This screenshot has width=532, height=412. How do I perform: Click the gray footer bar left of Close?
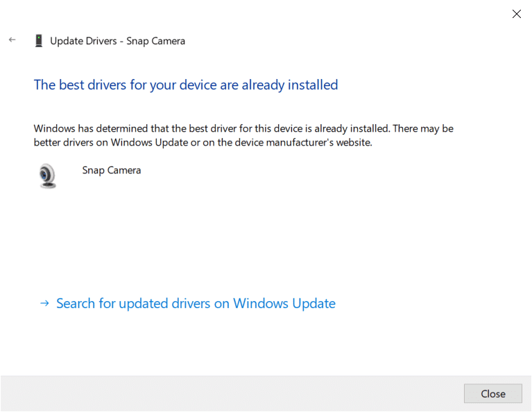(x=229, y=393)
